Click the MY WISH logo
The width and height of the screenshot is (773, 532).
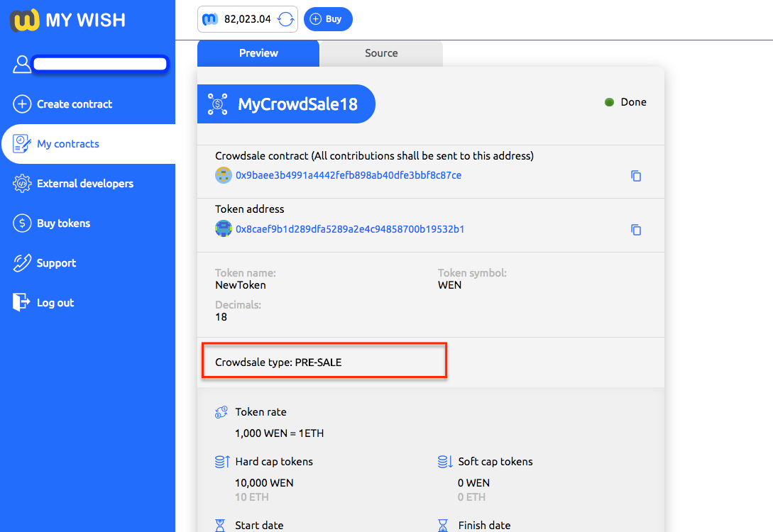[x=68, y=20]
